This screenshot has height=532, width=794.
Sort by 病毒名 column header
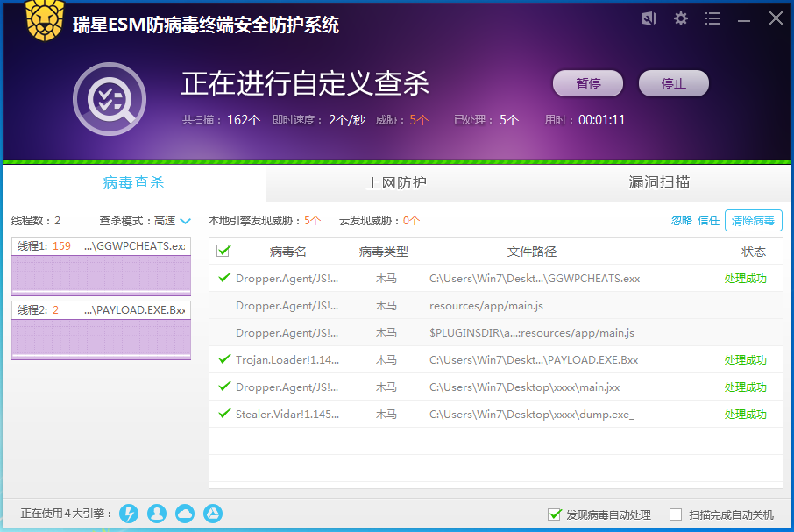(288, 252)
